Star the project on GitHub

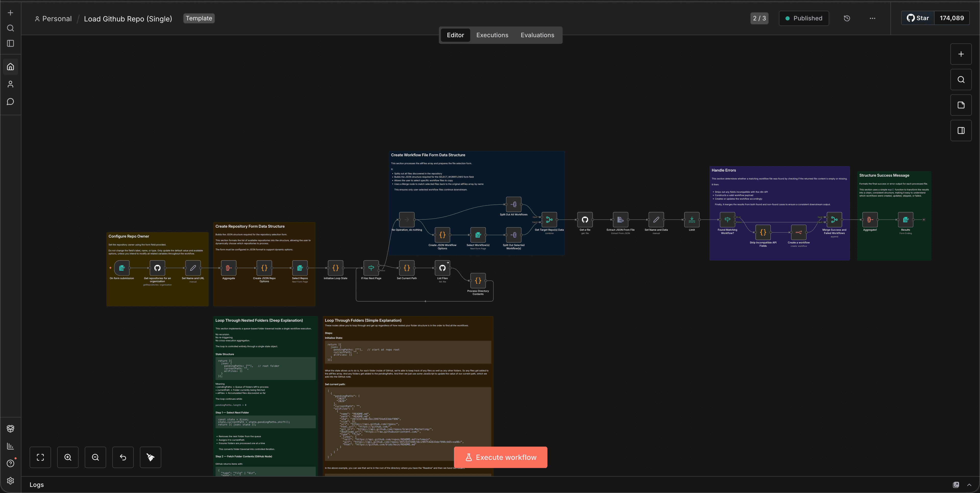click(917, 18)
